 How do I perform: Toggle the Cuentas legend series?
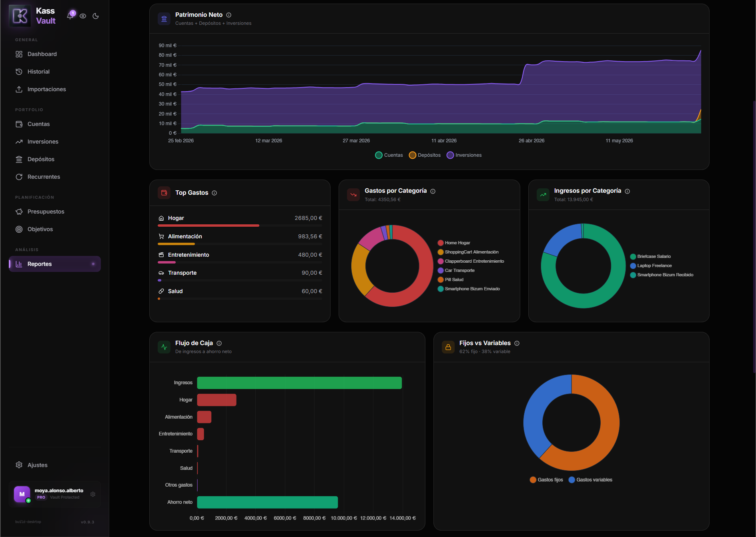389,155
